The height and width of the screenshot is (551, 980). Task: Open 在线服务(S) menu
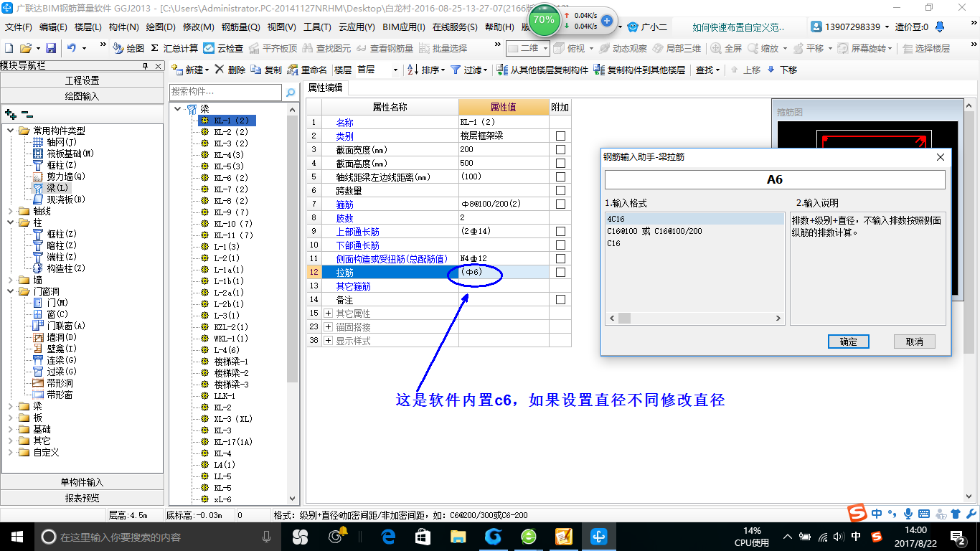[x=455, y=27]
